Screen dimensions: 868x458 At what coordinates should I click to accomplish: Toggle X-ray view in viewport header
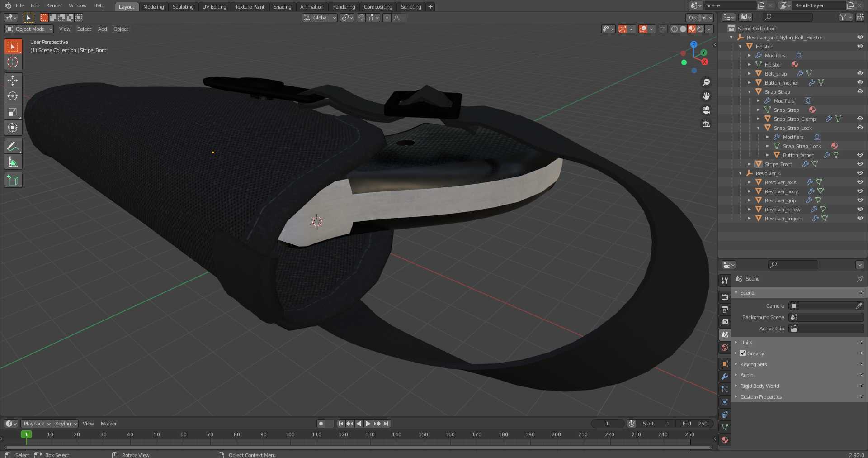click(663, 29)
